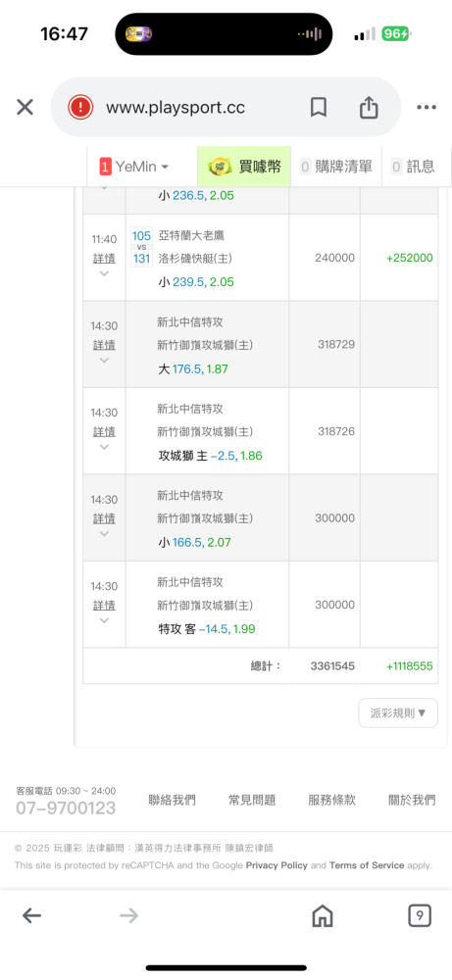Open the 購牌清單 tab

click(336, 167)
